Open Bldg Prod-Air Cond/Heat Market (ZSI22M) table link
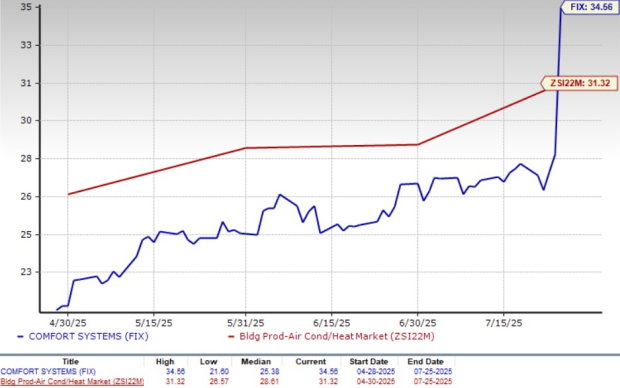Viewport: 620px width, 388px height. [72, 381]
